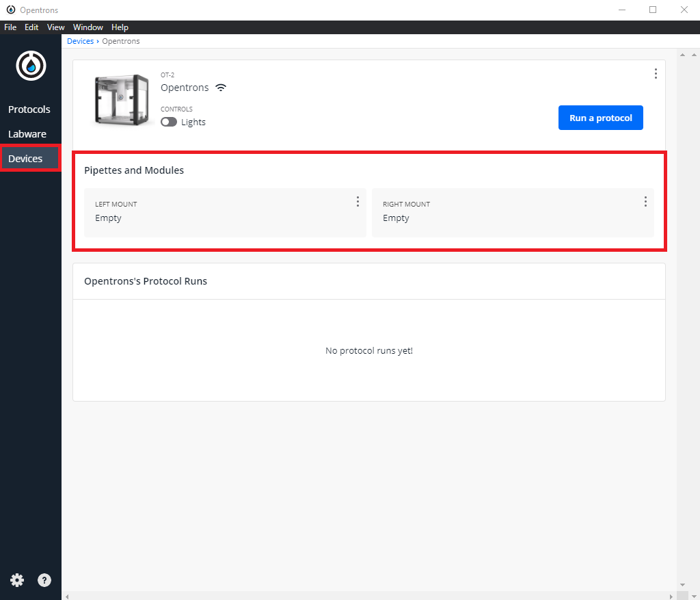Click the 'CONTROLS' label
700x600 pixels.
pos(176,109)
